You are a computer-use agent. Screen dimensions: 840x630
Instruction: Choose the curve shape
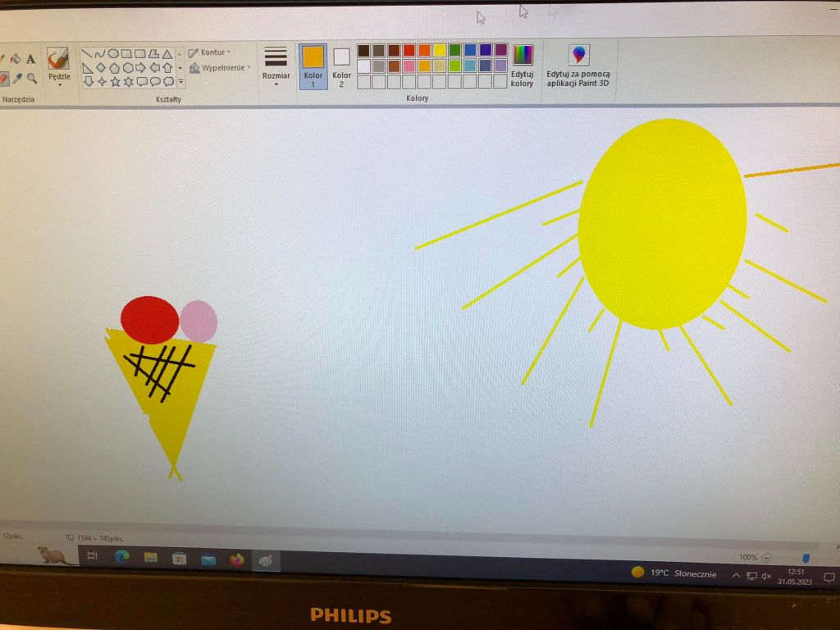[99, 53]
